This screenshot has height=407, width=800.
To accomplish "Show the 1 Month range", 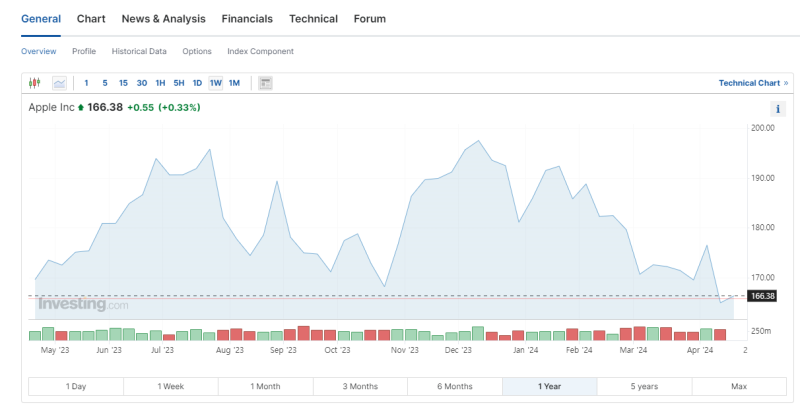I will tap(265, 386).
